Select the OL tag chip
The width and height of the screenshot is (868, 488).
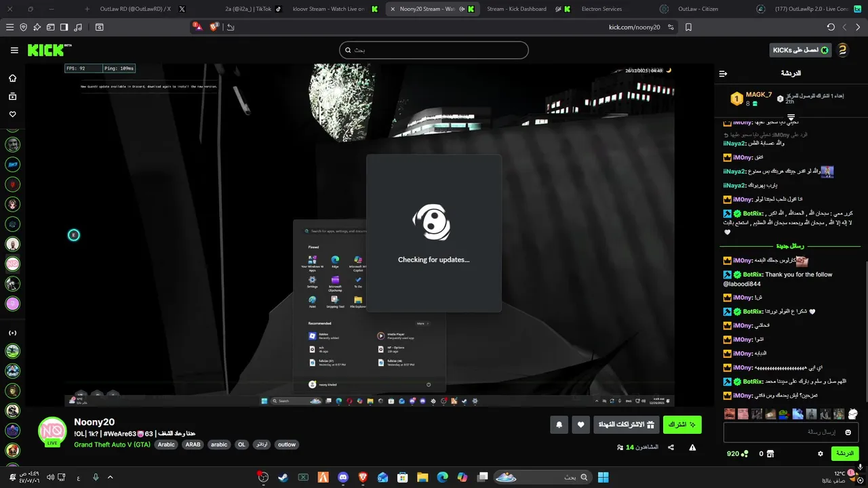point(241,445)
